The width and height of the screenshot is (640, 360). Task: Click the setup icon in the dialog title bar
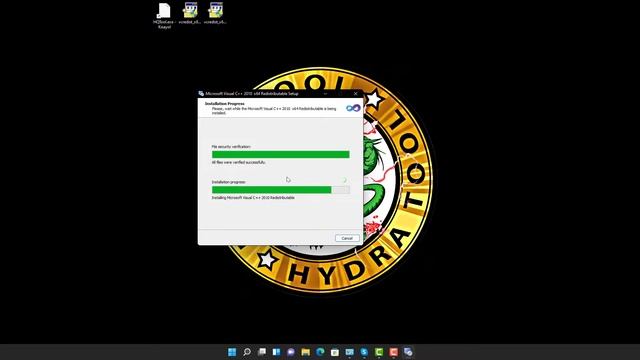point(201,93)
